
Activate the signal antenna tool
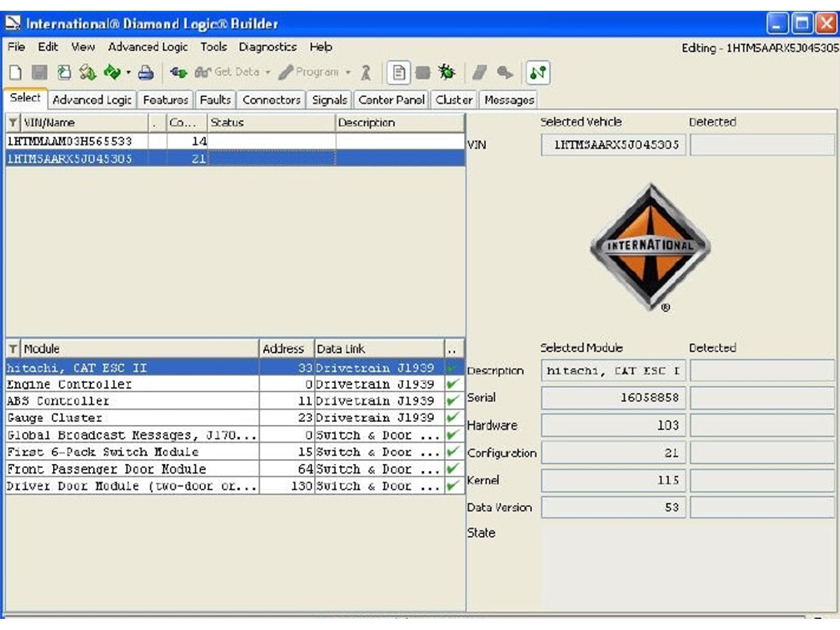(x=365, y=72)
